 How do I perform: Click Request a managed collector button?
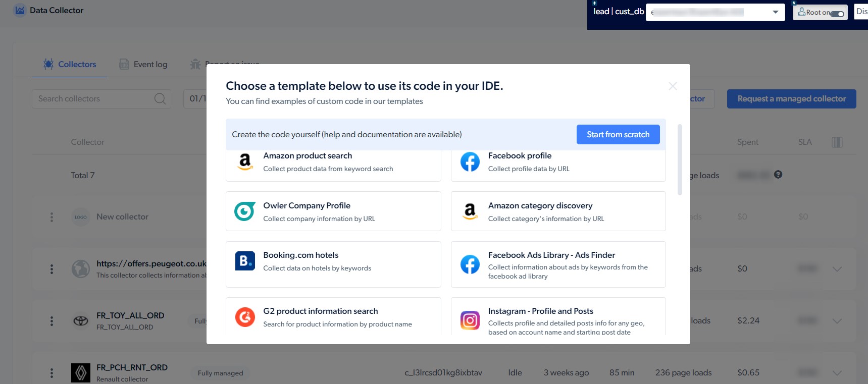(792, 99)
